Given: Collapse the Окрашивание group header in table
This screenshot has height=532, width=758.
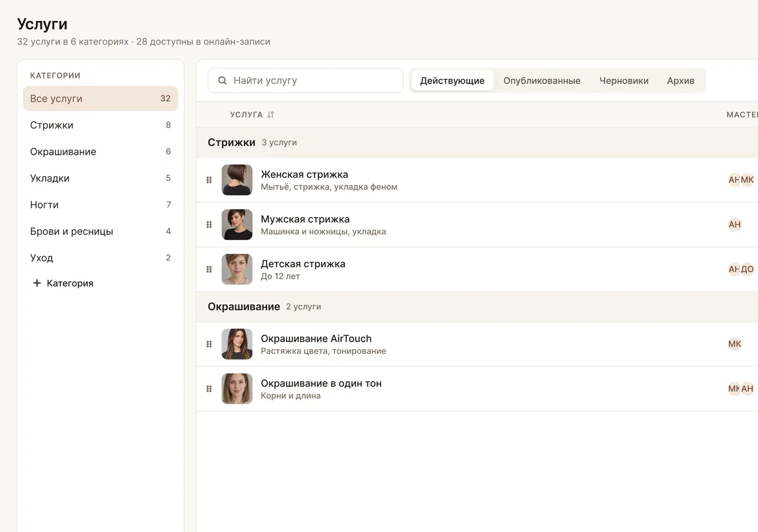Looking at the screenshot, I should coord(477,307).
